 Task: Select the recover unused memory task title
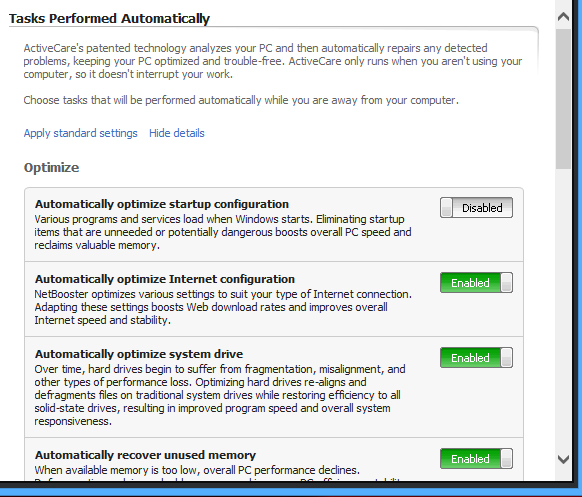coord(145,455)
